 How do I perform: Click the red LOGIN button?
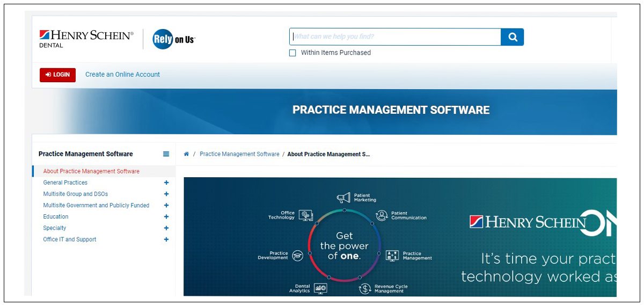[x=57, y=75]
